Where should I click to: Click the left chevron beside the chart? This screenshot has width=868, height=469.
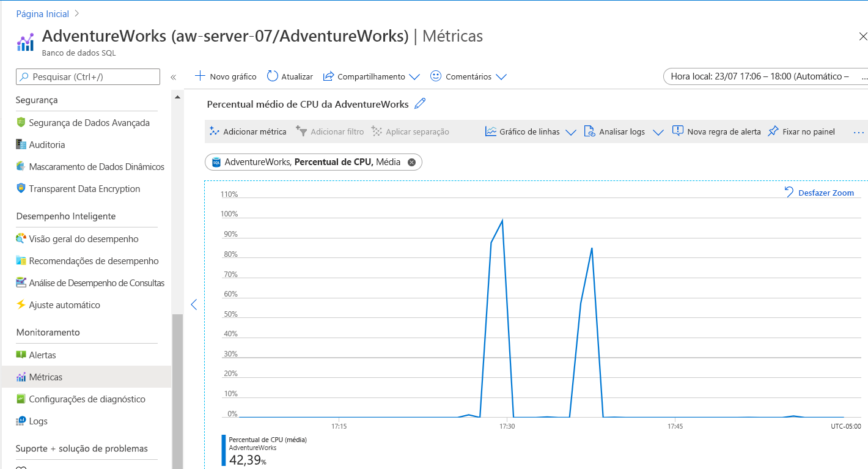coord(194,305)
